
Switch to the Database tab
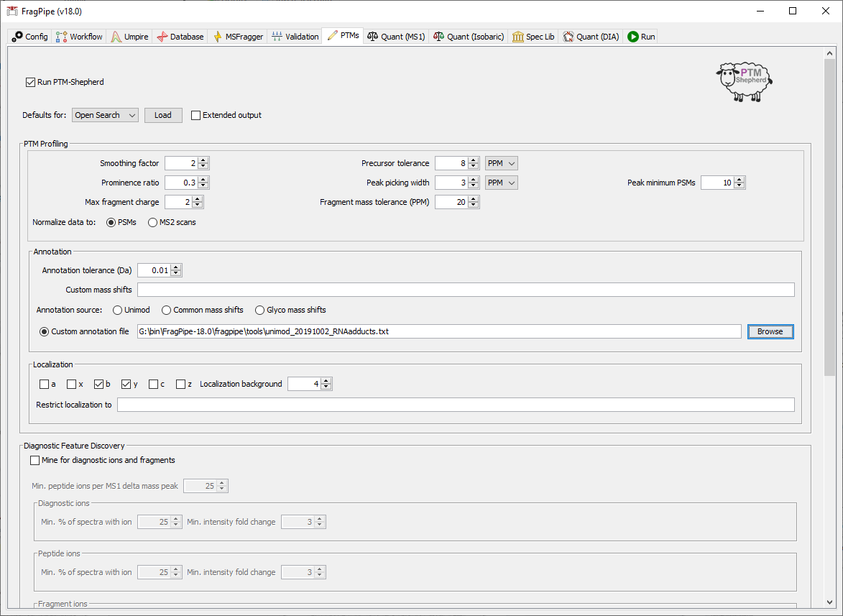(180, 37)
